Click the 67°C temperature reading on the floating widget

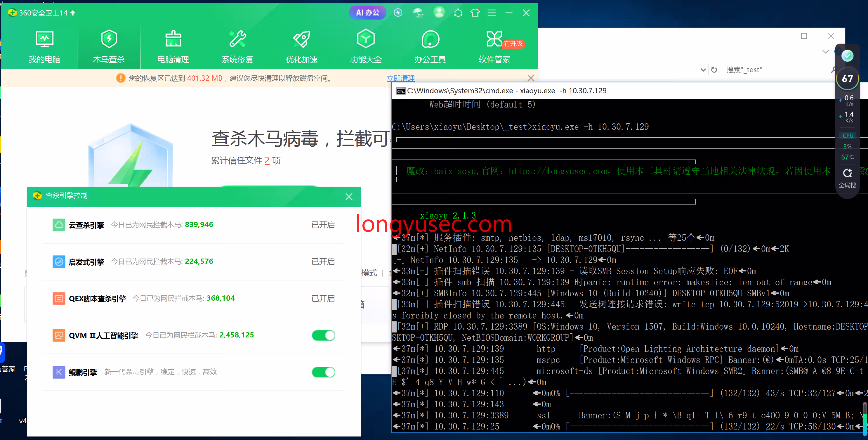[847, 157]
